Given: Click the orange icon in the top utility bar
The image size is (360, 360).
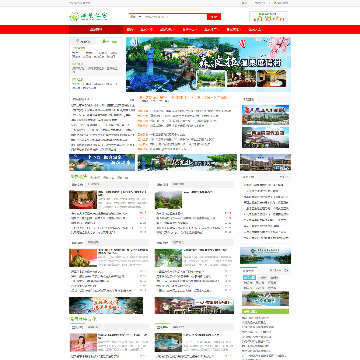Looking at the screenshot, I should point(244,3).
